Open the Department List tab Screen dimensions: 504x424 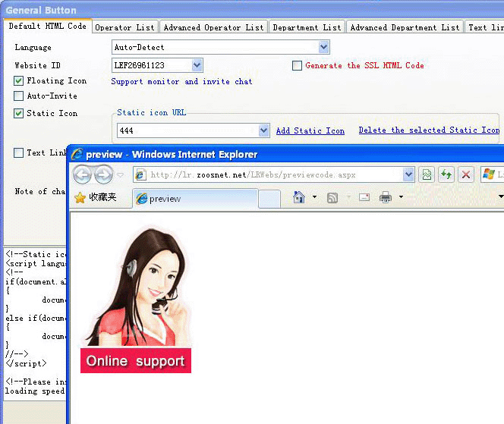(307, 27)
